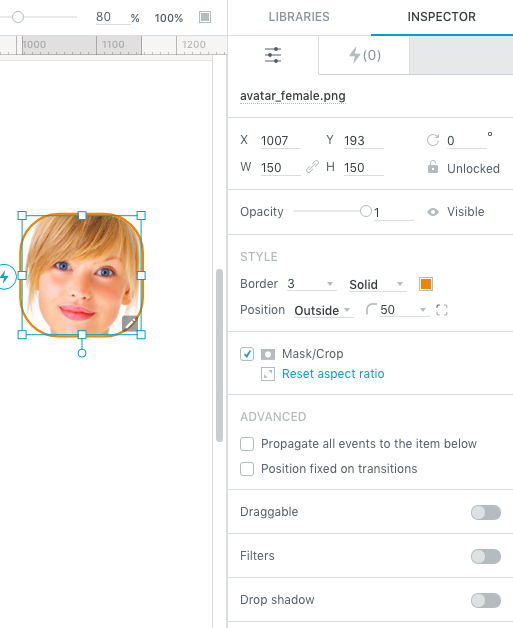Click the rotation angle icon
The width and height of the screenshot is (513, 628).
pos(433,140)
